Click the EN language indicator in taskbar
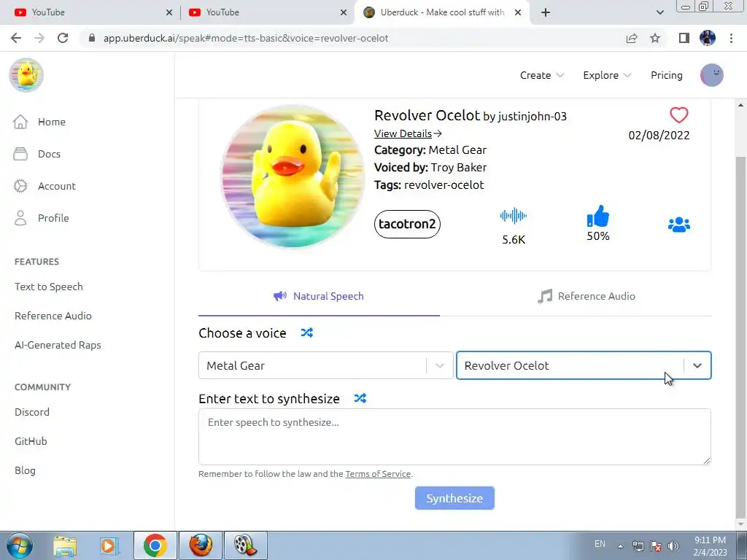Screen dimensions: 747x560 [x=600, y=544]
